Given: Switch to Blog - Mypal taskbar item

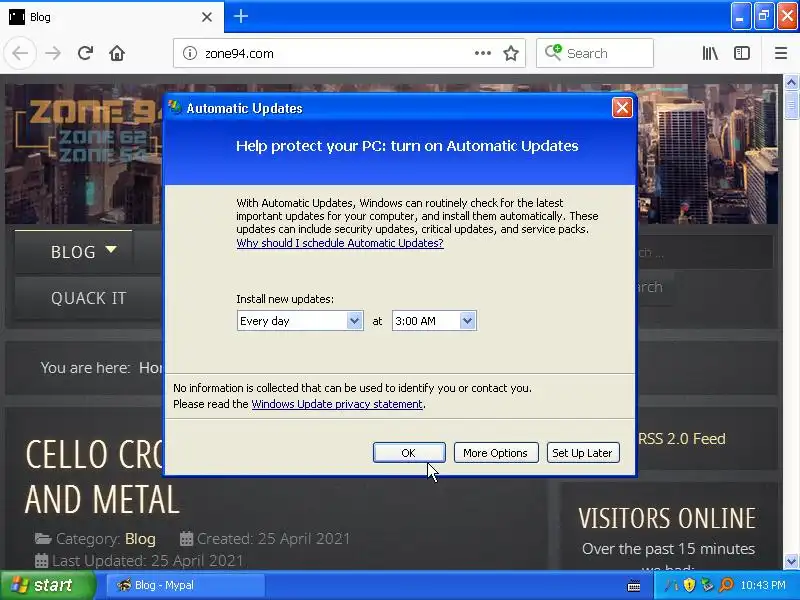Looking at the screenshot, I should 186,585.
